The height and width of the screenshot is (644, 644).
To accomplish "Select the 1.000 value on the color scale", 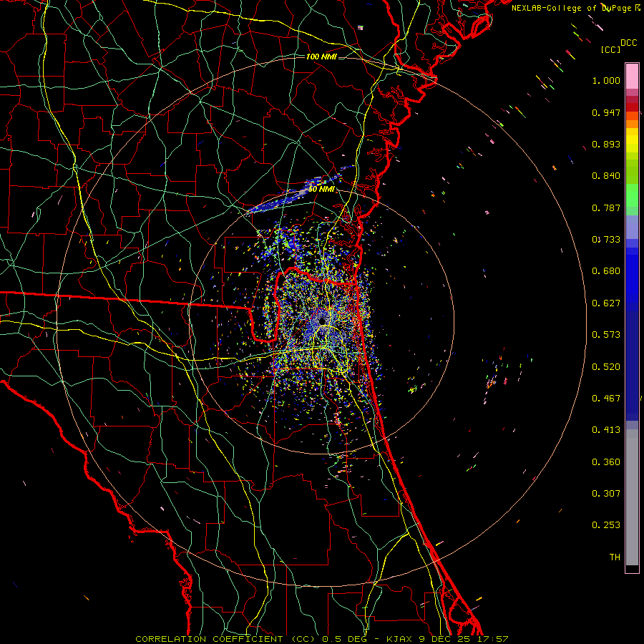I will coord(606,80).
